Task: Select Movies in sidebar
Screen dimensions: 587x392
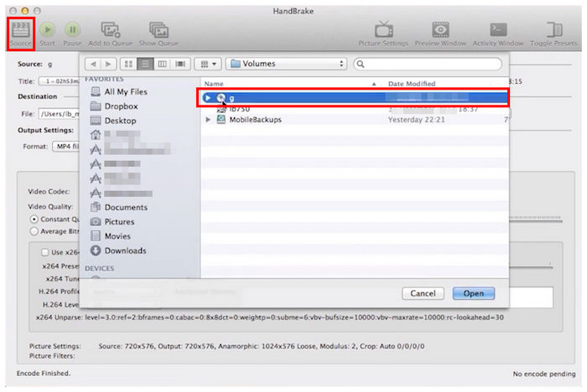Action: pyautogui.click(x=111, y=236)
